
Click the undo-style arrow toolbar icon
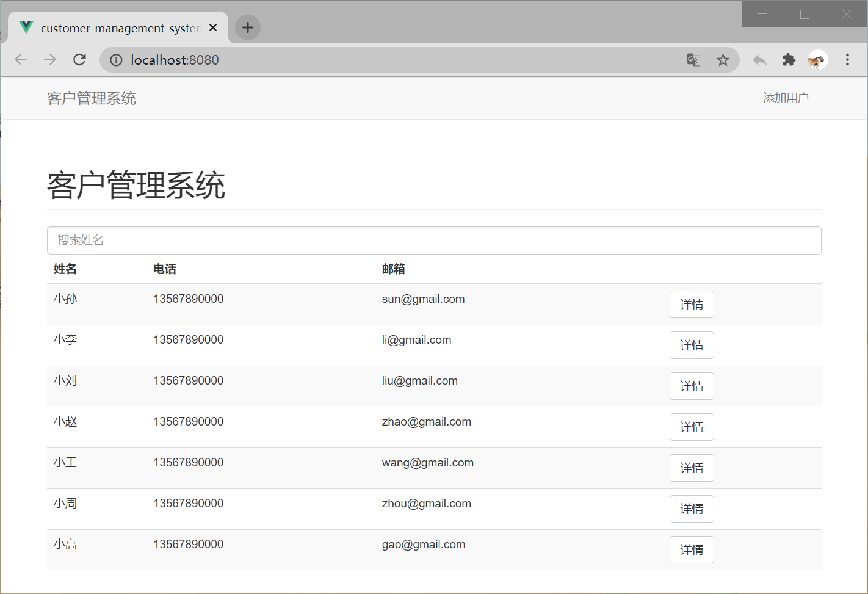coord(759,59)
